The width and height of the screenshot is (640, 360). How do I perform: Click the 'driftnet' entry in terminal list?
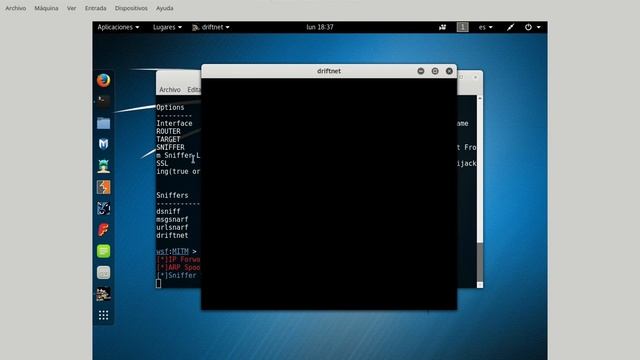pos(172,236)
